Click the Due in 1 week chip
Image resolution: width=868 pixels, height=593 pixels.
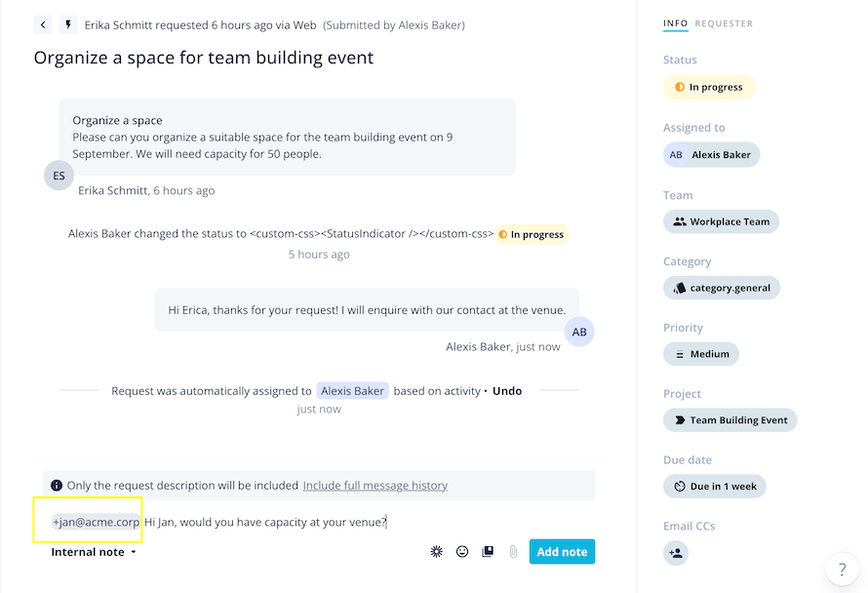[x=714, y=486]
